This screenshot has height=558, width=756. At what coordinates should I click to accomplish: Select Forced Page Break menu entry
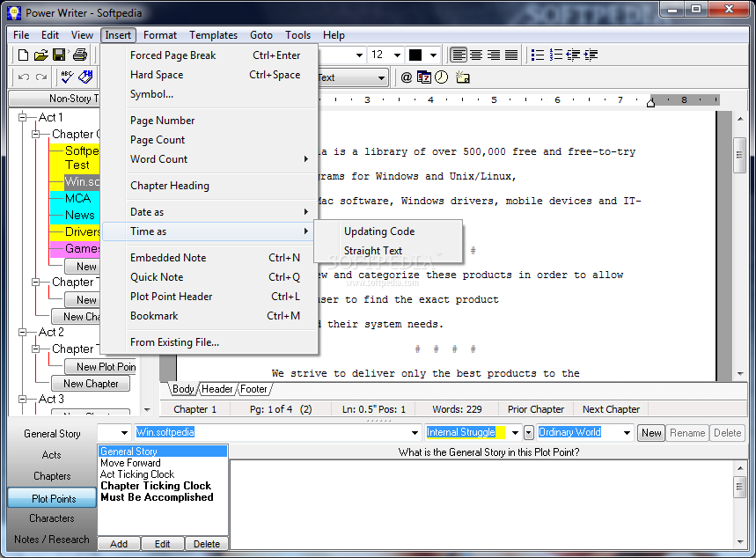point(209,55)
